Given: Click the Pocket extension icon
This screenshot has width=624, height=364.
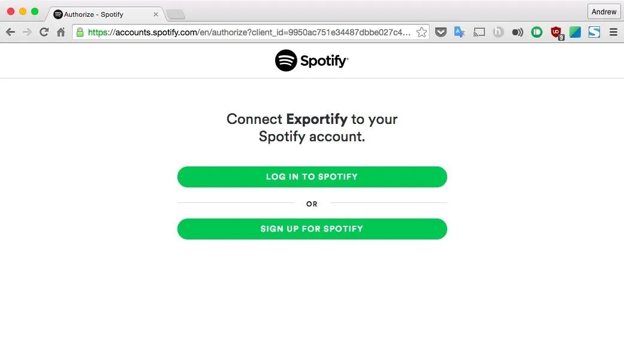Looking at the screenshot, I should (x=441, y=32).
